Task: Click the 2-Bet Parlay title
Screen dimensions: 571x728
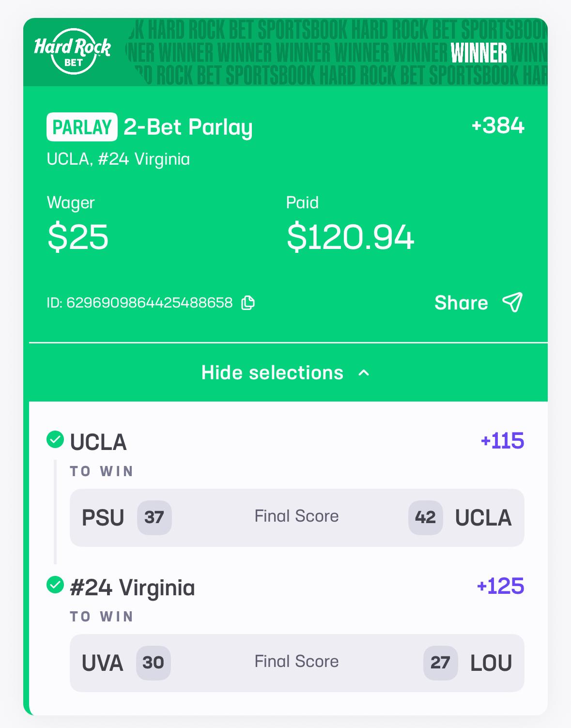Action: (x=188, y=127)
